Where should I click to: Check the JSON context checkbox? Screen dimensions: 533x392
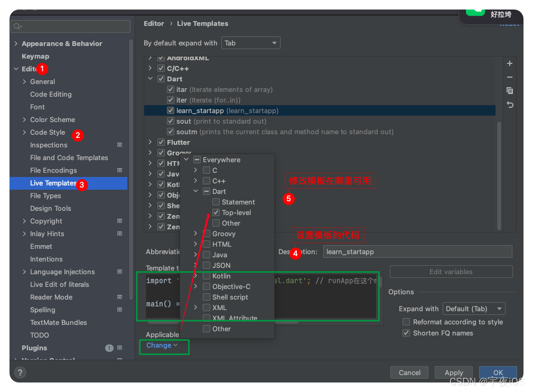tap(207, 266)
